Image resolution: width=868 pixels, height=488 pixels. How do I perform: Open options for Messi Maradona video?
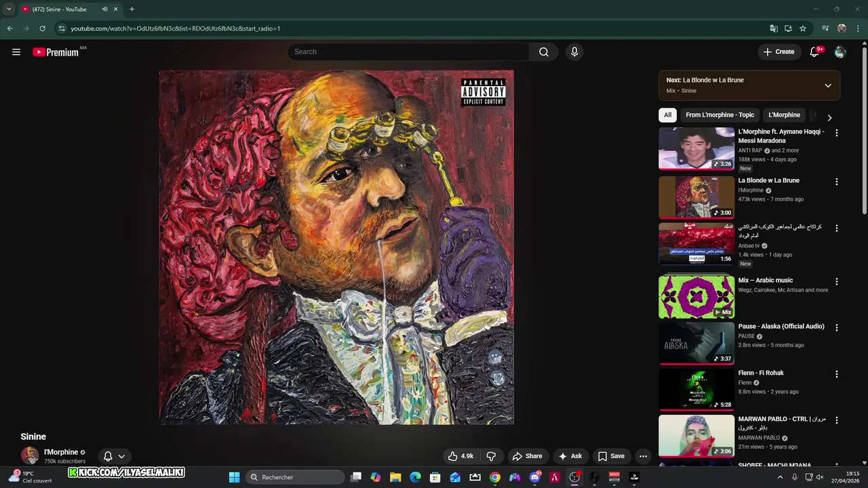pyautogui.click(x=836, y=133)
